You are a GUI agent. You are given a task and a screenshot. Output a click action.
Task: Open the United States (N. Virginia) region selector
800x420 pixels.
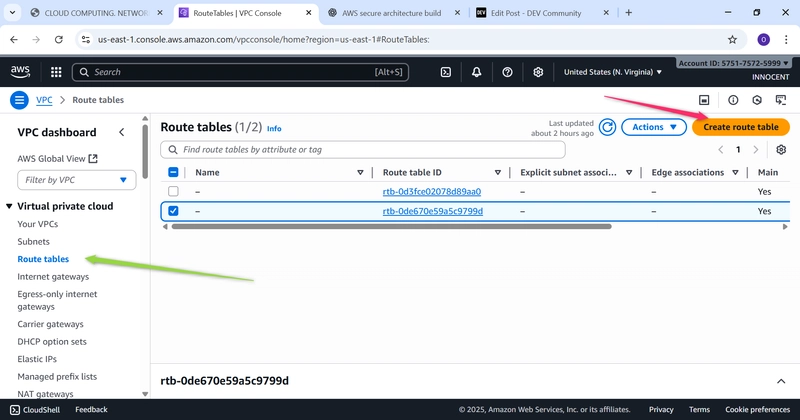pyautogui.click(x=613, y=72)
